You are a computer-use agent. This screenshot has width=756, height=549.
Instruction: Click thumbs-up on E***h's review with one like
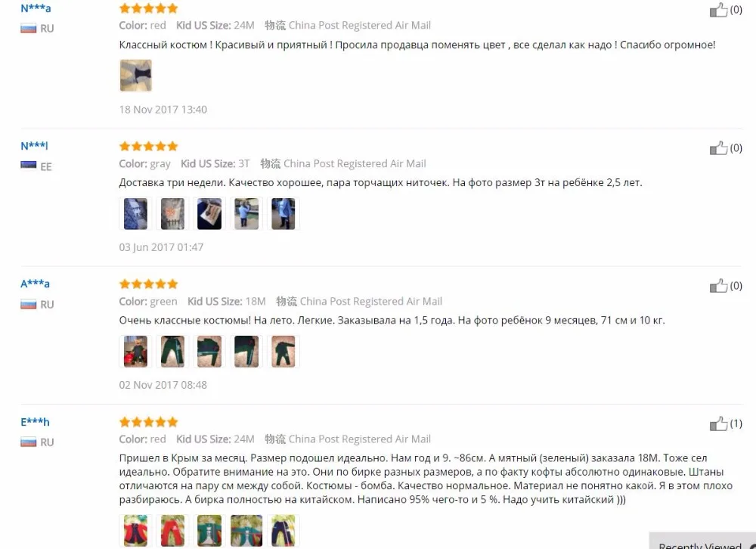click(718, 423)
